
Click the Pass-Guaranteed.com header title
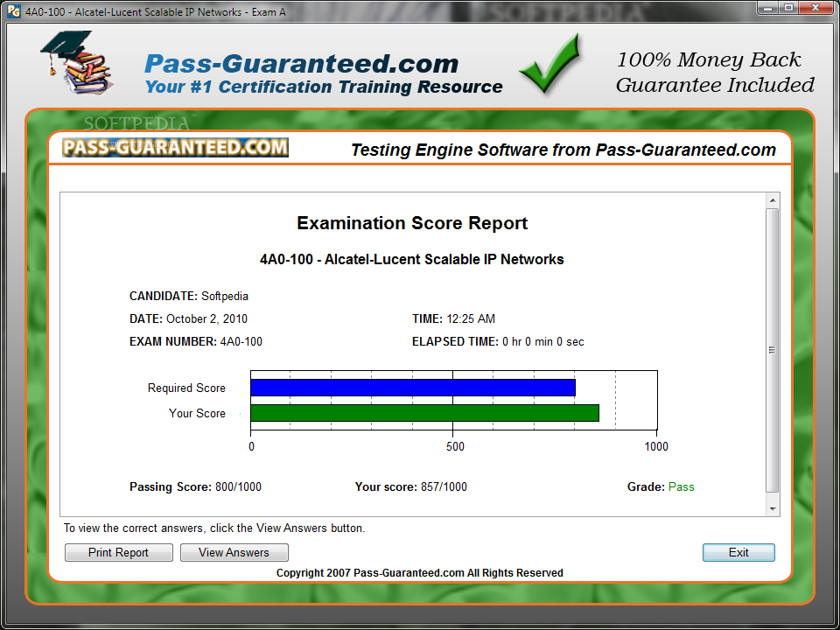point(302,64)
